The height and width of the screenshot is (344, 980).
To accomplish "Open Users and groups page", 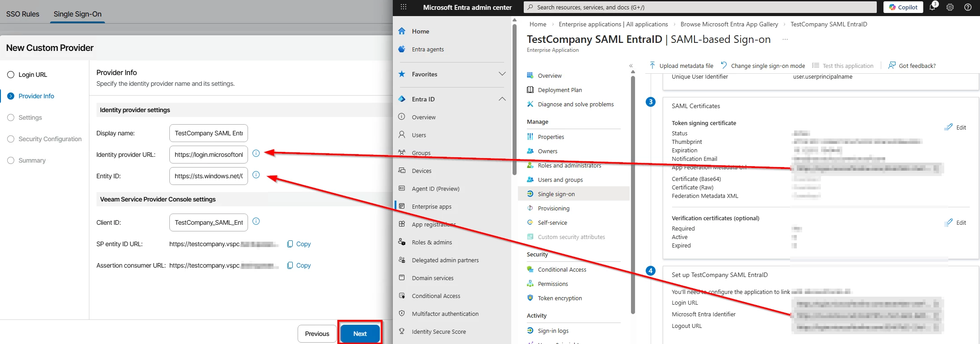I will 560,180.
